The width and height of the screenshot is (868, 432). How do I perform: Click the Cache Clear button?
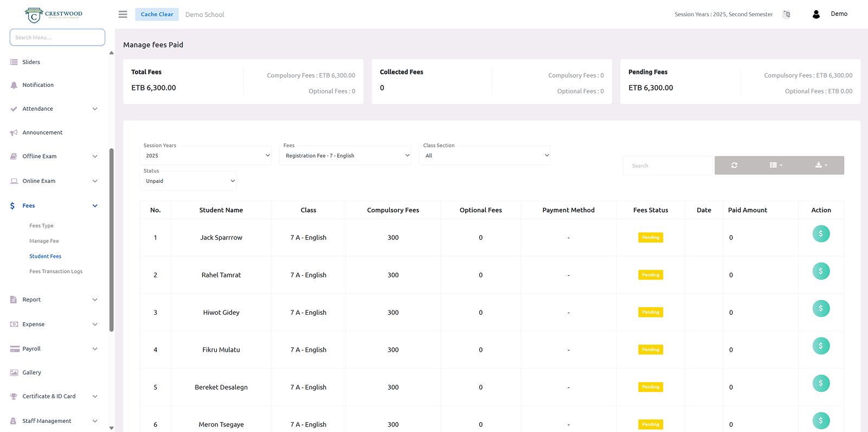[157, 15]
